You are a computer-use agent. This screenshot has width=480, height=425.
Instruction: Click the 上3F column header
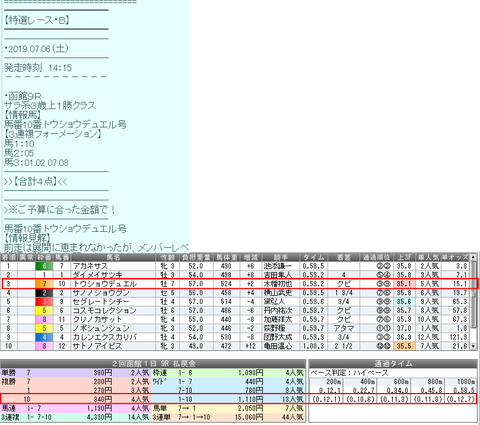pos(404,257)
